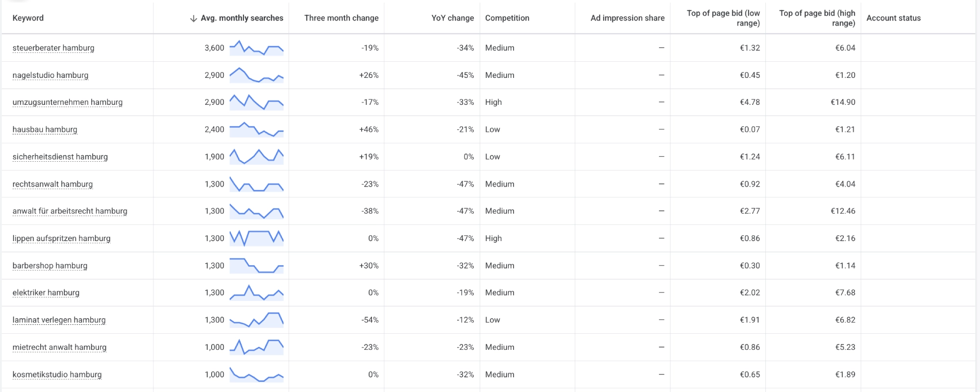Open the sicherheitsdienst hamburg search trend sparkline

click(x=257, y=157)
